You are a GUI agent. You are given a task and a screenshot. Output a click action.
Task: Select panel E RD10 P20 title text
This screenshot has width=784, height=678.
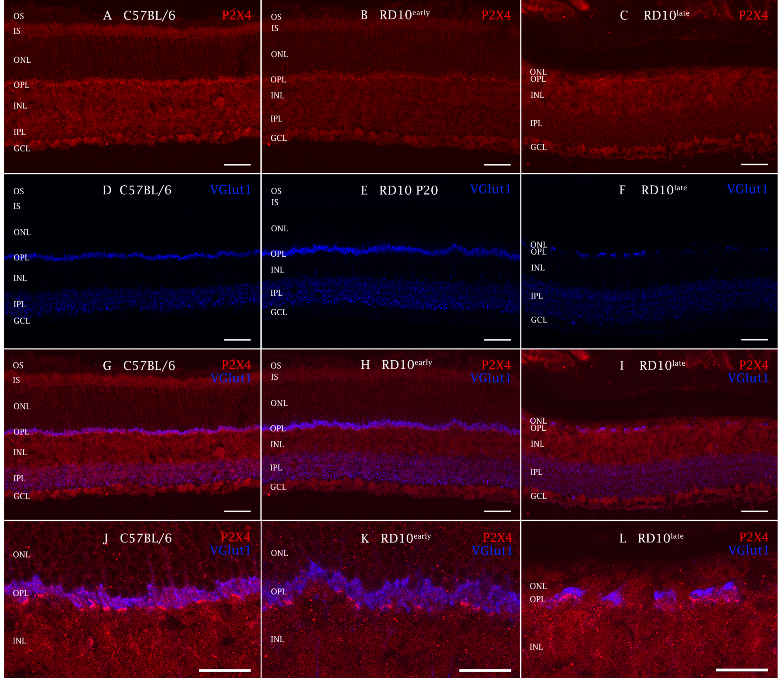(408, 190)
